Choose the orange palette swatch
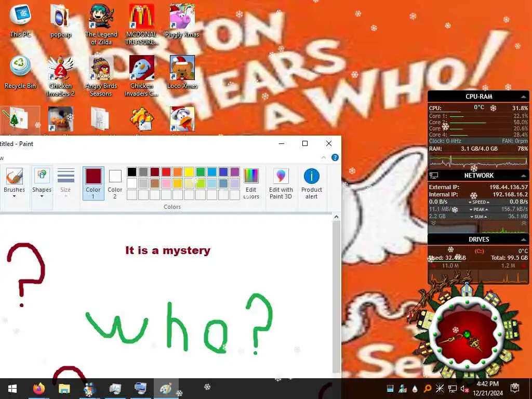 178,172
